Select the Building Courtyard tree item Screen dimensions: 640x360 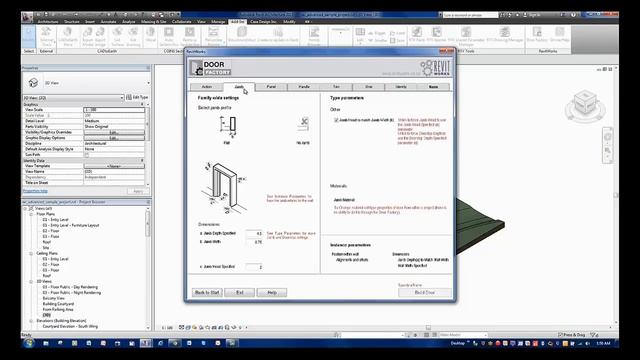click(x=58, y=304)
